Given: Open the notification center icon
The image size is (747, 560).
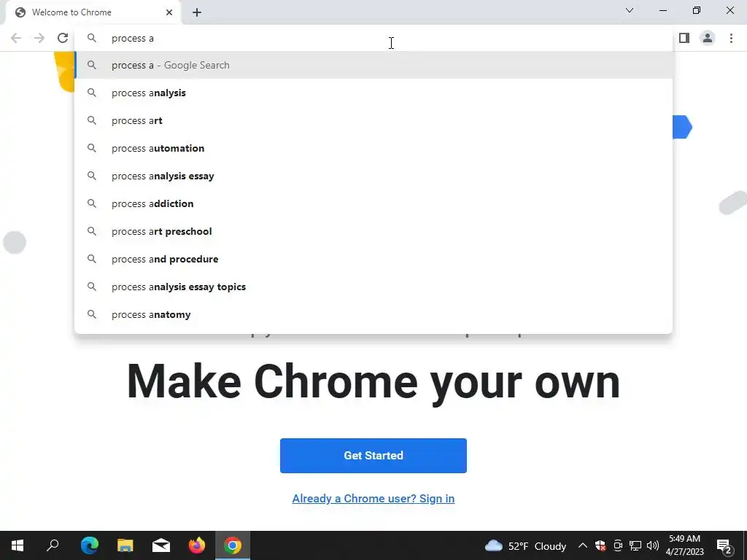Looking at the screenshot, I should (724, 546).
